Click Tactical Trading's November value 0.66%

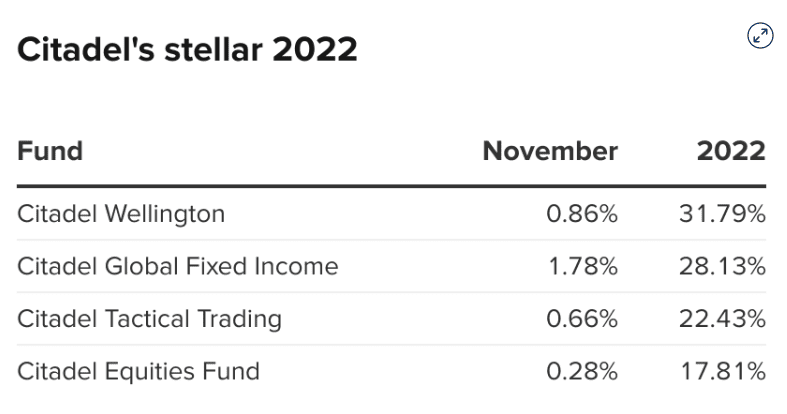click(x=582, y=319)
